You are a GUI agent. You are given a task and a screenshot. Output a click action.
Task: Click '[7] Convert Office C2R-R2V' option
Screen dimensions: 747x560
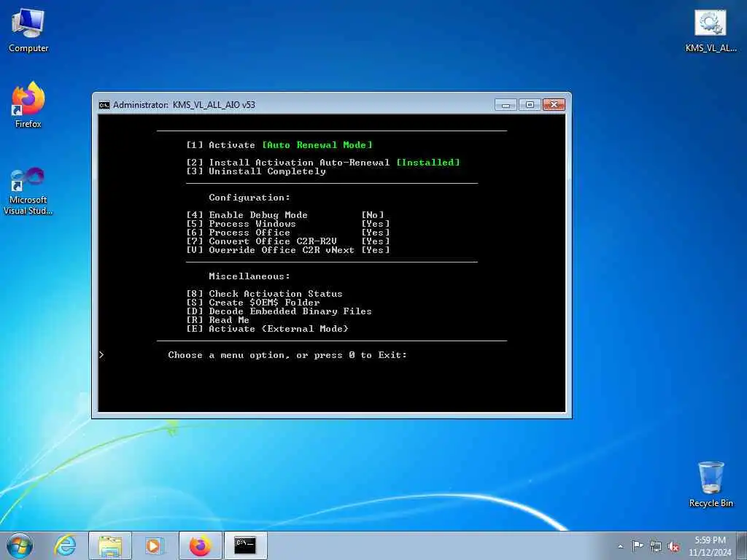262,241
